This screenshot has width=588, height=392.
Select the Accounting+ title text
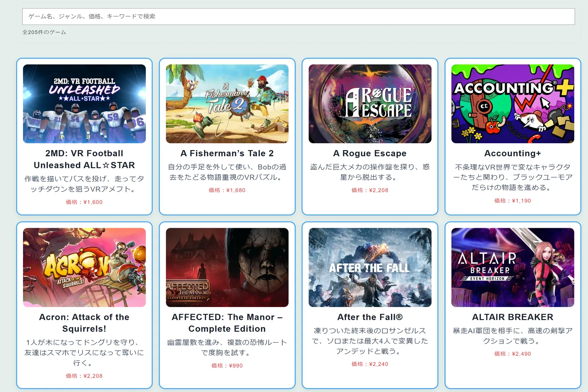[x=513, y=153]
